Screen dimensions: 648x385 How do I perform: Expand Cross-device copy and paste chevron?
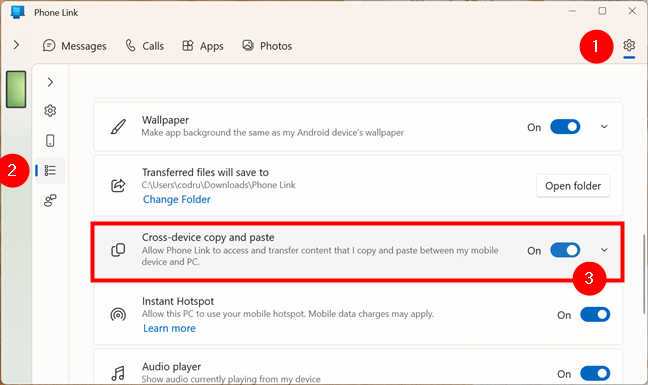click(604, 250)
